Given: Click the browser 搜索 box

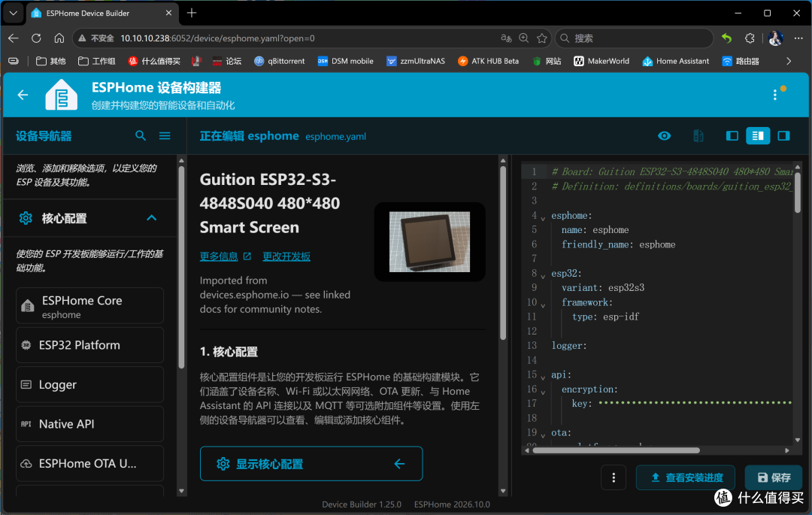Looking at the screenshot, I should [x=635, y=38].
